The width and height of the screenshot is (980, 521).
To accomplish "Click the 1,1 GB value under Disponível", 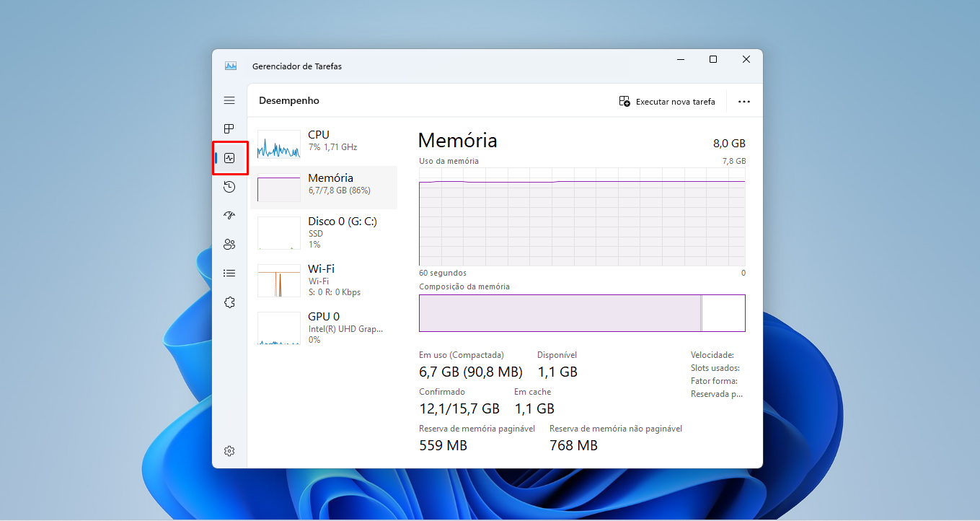I will pos(557,372).
